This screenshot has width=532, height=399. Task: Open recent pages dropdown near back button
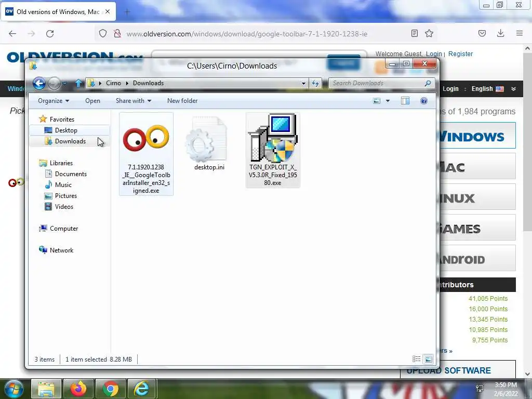click(x=64, y=83)
